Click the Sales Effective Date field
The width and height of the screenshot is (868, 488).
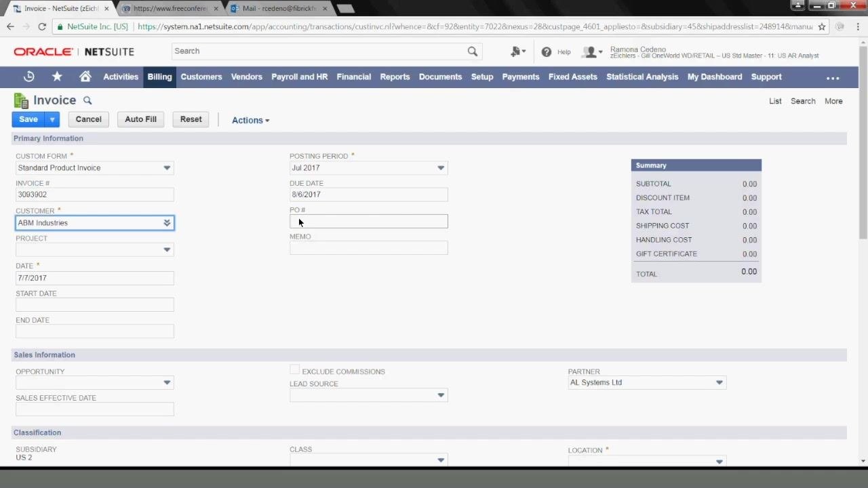[x=95, y=409]
